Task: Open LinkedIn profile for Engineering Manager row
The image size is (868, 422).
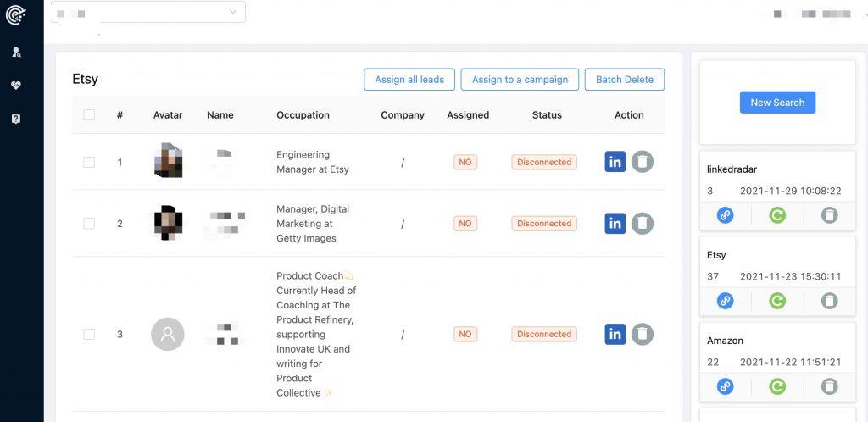Action: pyautogui.click(x=615, y=162)
